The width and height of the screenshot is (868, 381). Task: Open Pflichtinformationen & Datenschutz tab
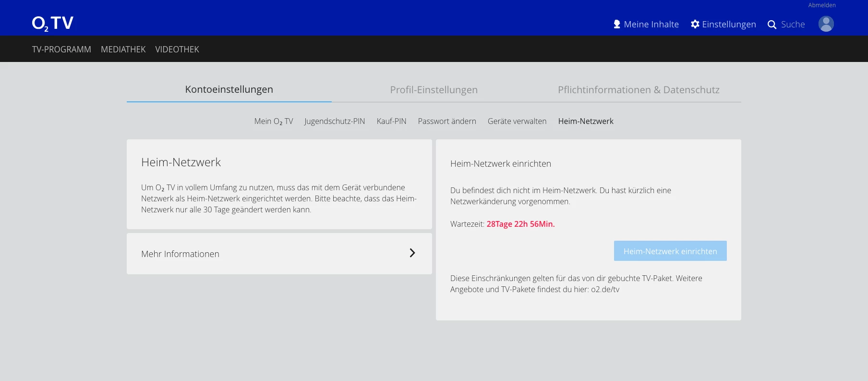coord(639,90)
